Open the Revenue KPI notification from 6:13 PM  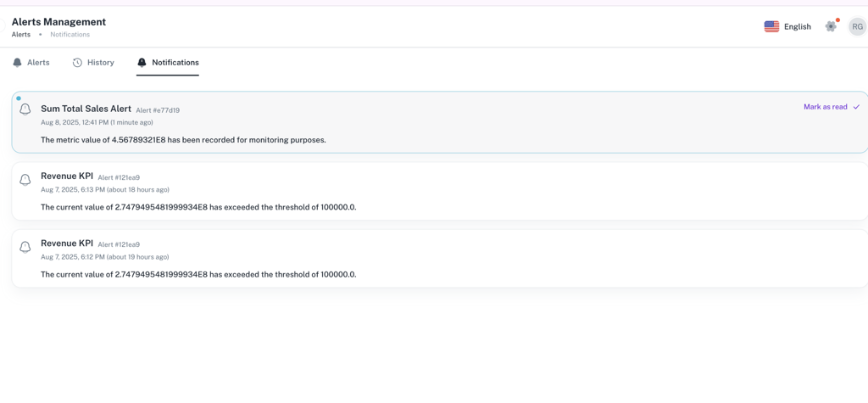click(67, 176)
